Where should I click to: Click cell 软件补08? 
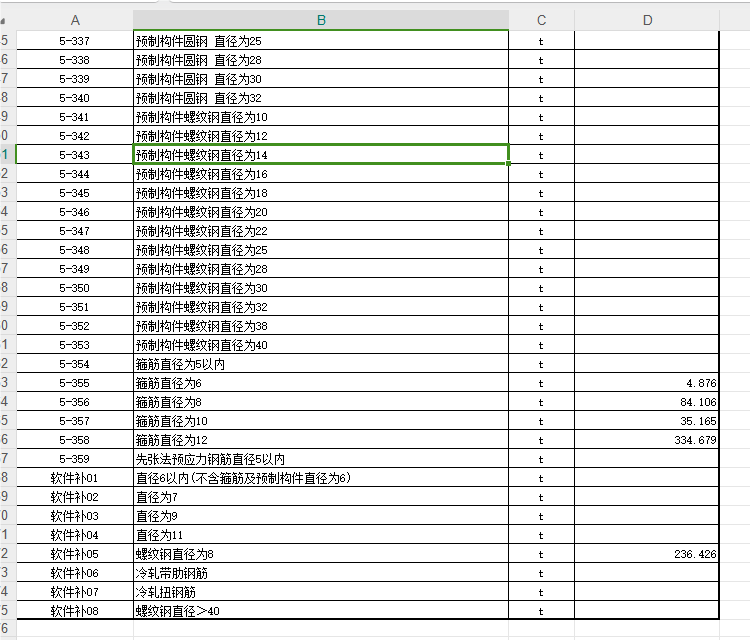(x=75, y=611)
